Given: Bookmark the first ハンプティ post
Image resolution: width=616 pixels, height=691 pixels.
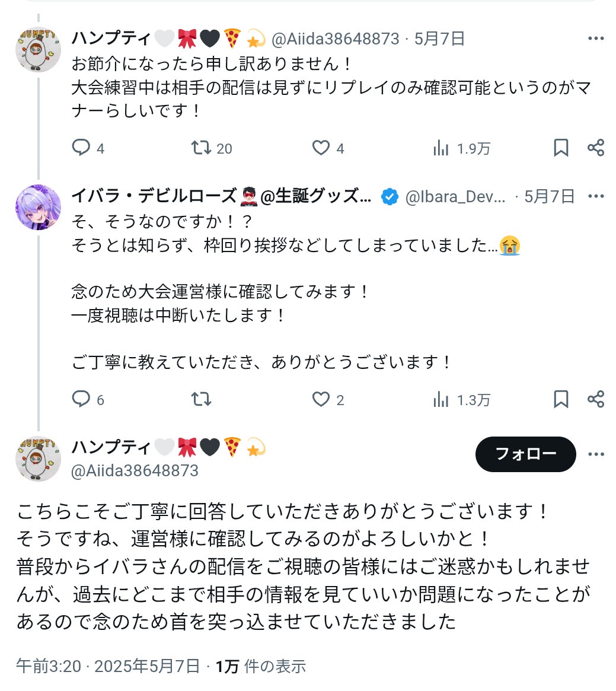Looking at the screenshot, I should point(560,148).
